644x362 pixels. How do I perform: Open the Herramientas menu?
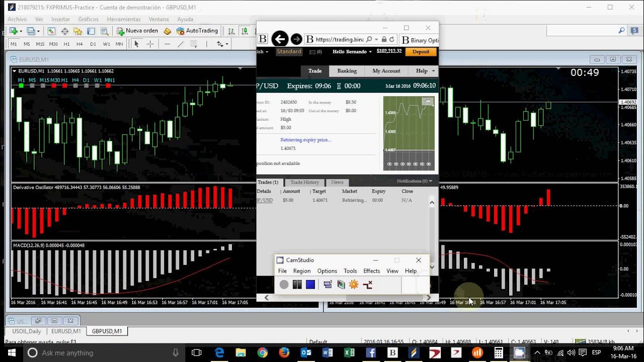tap(124, 19)
